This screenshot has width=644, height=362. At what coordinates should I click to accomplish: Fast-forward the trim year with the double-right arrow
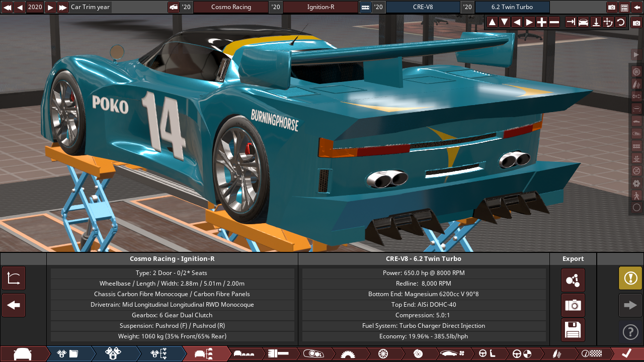click(63, 7)
